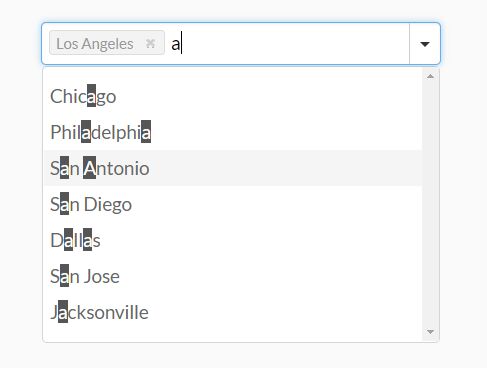Click the word 'Diego' in San Diego
The image size is (487, 368).
108,204
